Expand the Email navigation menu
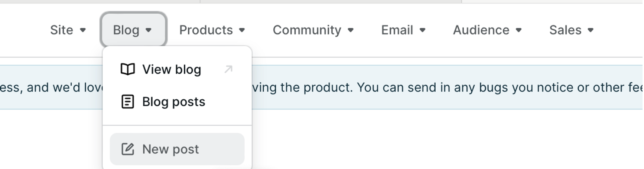 coord(403,30)
